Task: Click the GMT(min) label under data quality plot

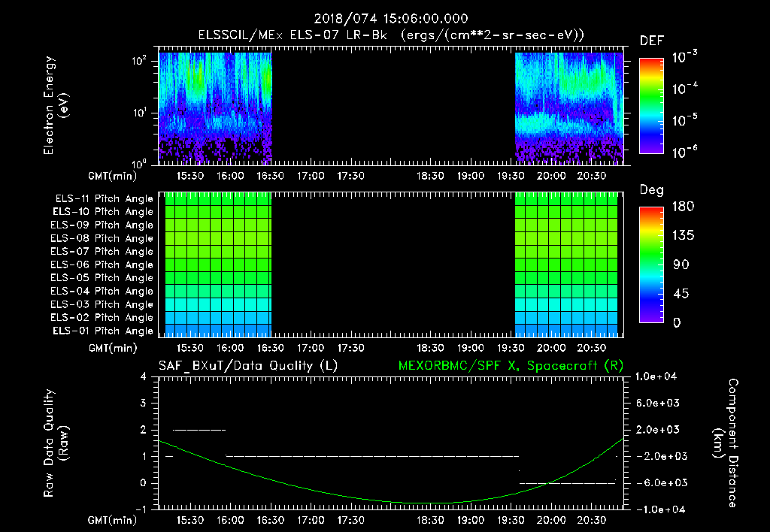Action: (x=113, y=520)
